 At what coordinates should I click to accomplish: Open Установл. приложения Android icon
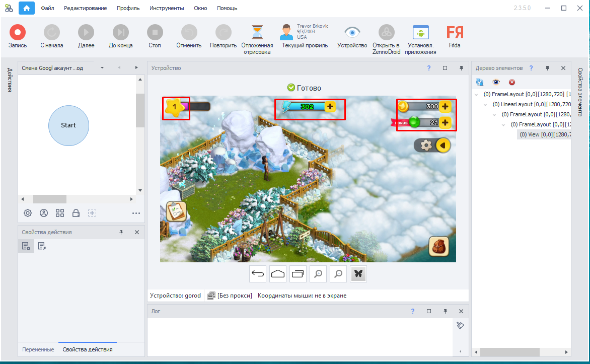point(421,32)
